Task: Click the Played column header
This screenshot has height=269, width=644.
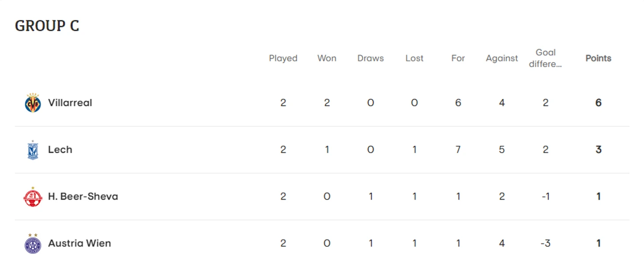Action: [x=283, y=58]
